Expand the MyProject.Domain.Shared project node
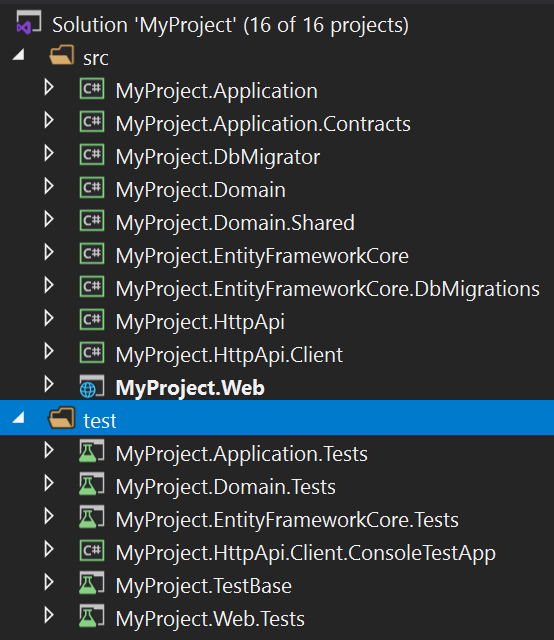Screen dimensions: 554x640 pos(49,220)
